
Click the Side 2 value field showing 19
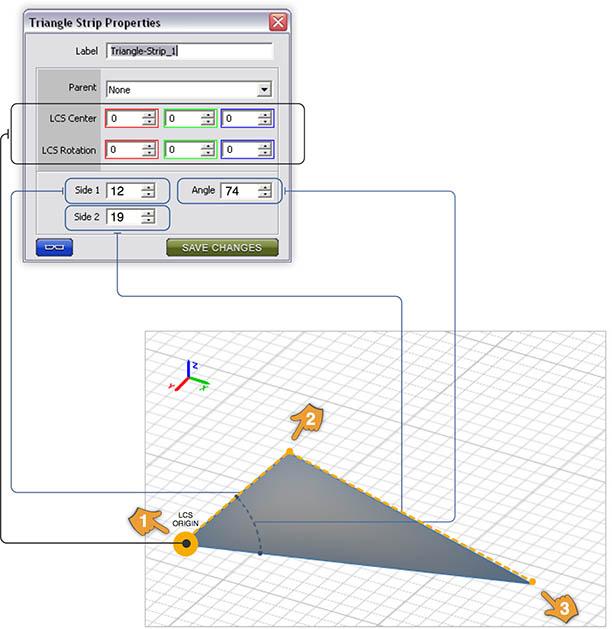(x=131, y=217)
